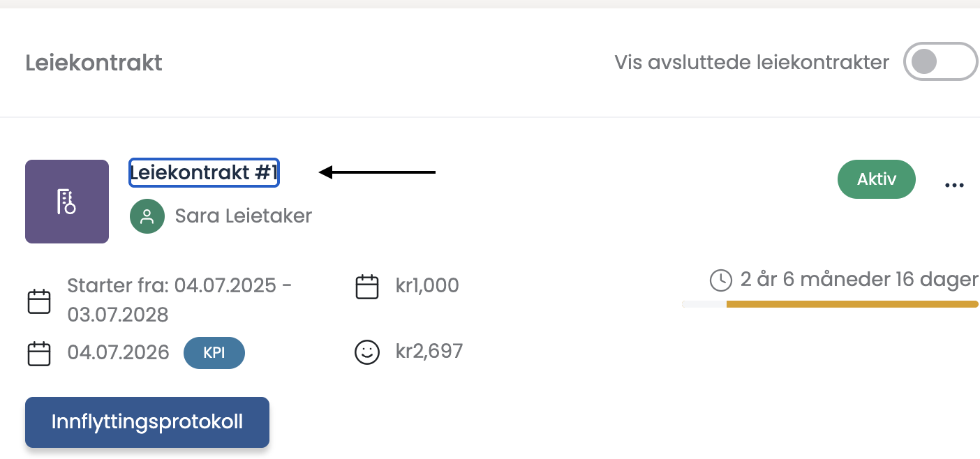Click the kr2,697 amount text
This screenshot has height=459, width=980.
pos(429,351)
